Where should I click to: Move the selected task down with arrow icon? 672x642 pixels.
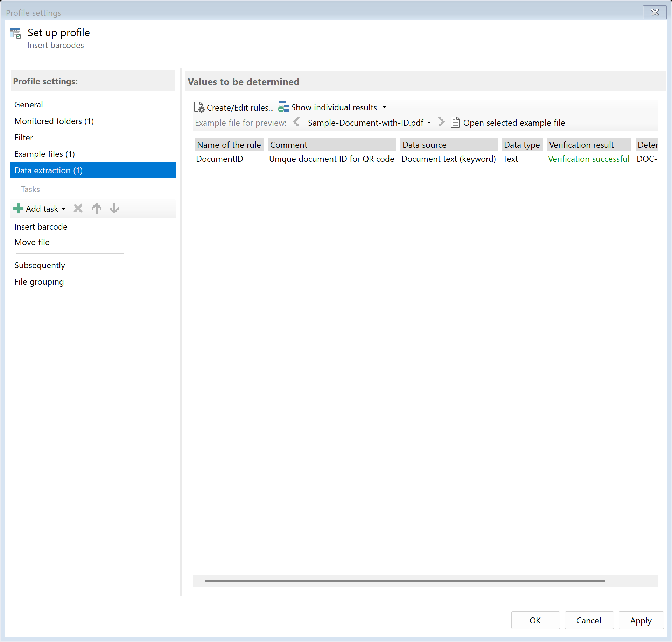(114, 208)
